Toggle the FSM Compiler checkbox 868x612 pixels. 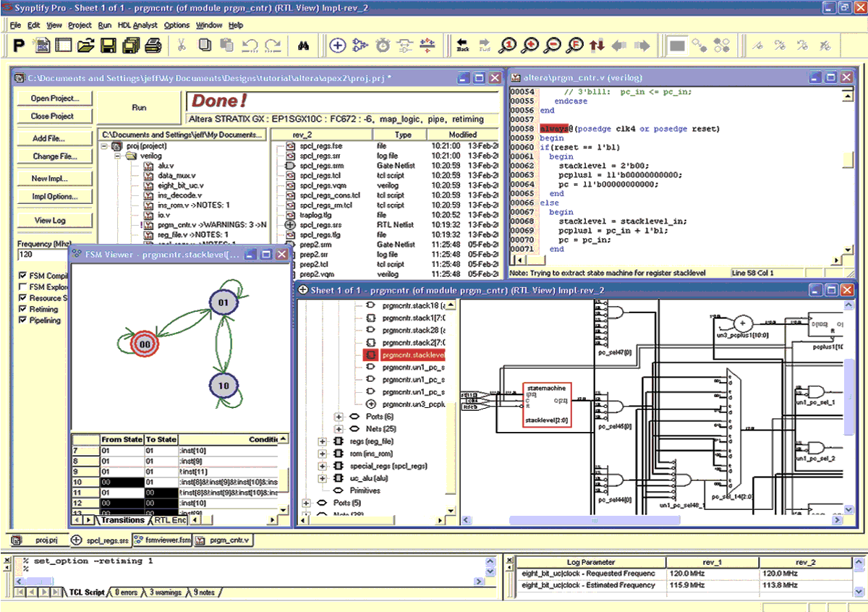point(23,276)
